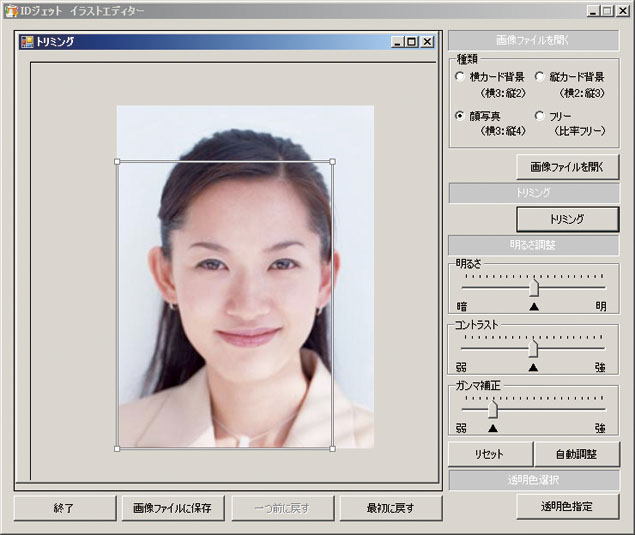Click bottom-left crop handle on photo

(118, 449)
